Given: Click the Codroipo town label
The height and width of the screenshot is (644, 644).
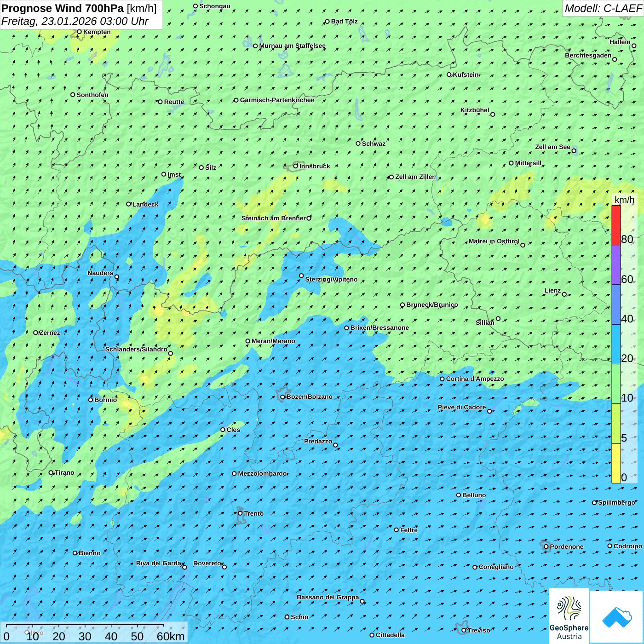Looking at the screenshot, I should click(x=628, y=546).
